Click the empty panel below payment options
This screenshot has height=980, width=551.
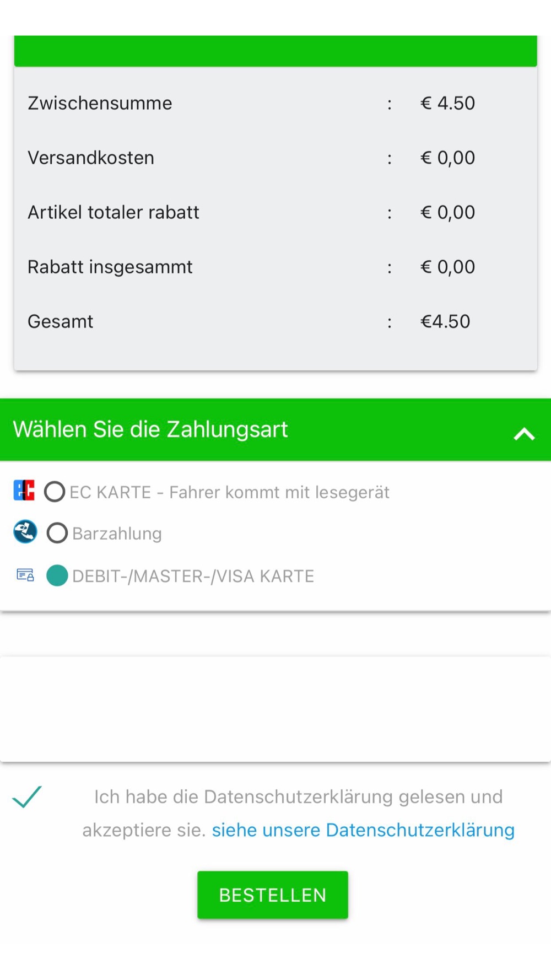(x=275, y=709)
